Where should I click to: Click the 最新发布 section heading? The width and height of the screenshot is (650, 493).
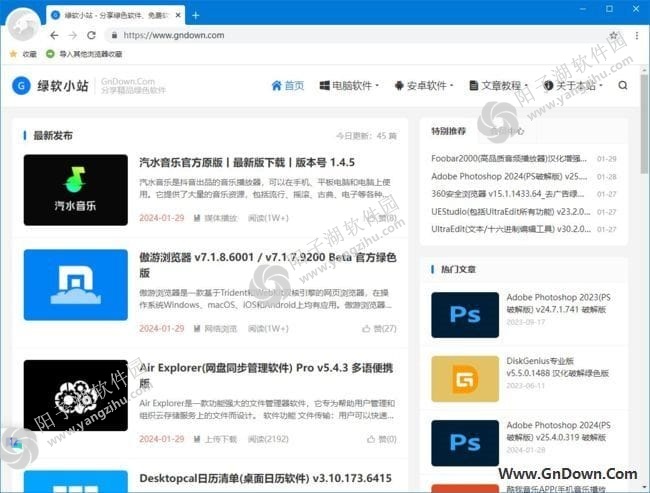point(53,136)
